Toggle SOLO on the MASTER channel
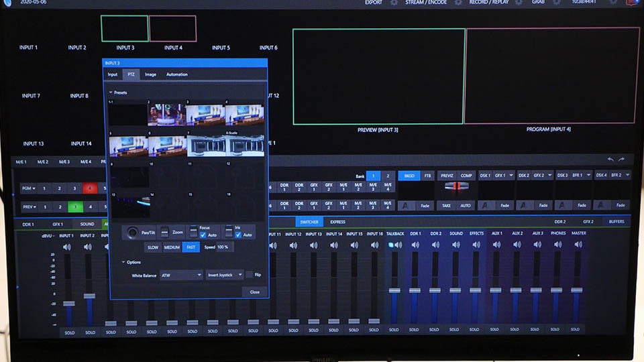644x362 pixels. click(x=575, y=329)
